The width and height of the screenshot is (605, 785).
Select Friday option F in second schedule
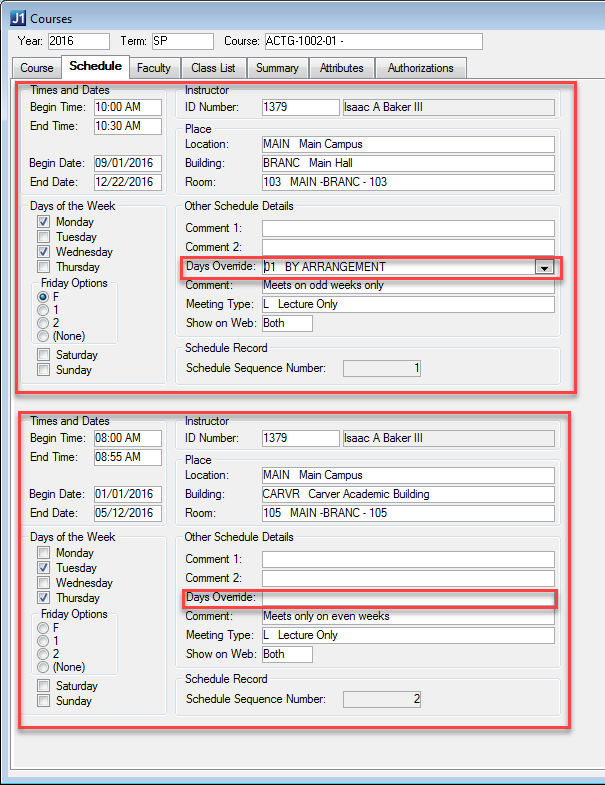(43, 628)
